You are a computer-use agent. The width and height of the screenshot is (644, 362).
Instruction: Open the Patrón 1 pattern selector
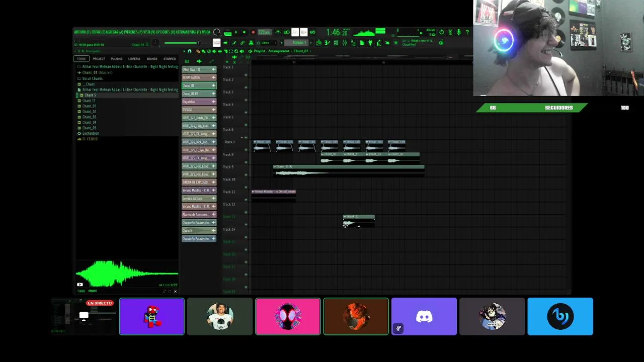point(296,43)
